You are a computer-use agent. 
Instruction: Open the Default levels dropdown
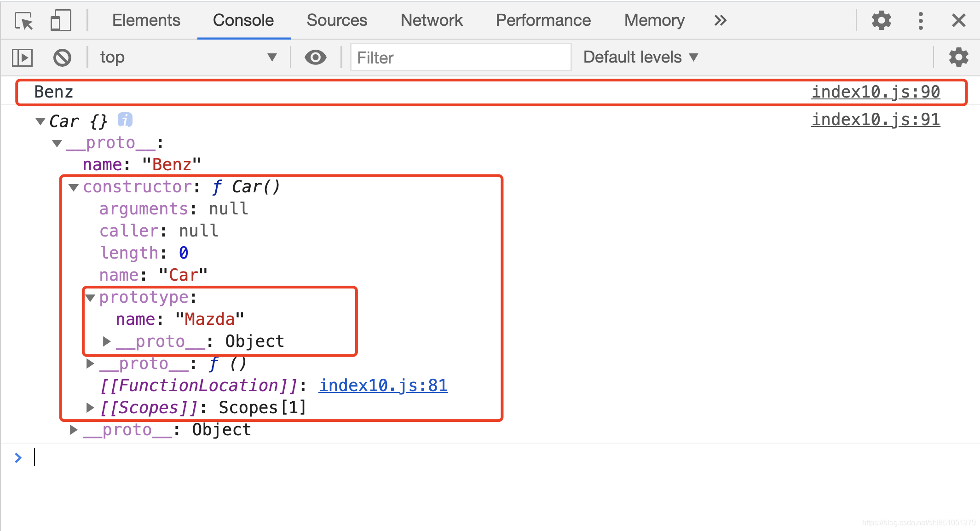pyautogui.click(x=640, y=58)
